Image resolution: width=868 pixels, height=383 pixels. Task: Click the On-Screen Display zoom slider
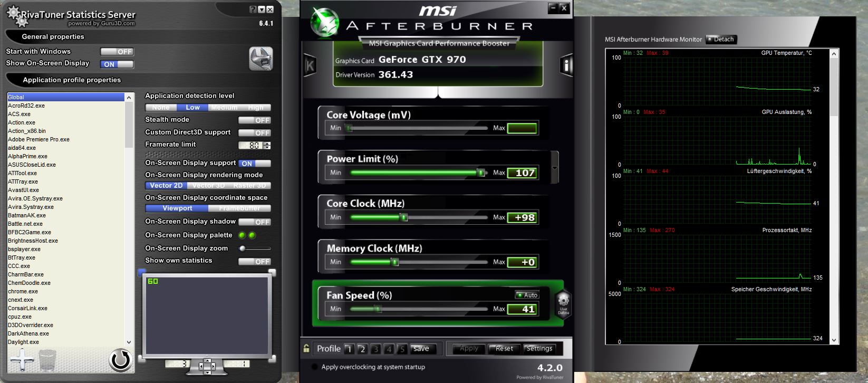255,248
